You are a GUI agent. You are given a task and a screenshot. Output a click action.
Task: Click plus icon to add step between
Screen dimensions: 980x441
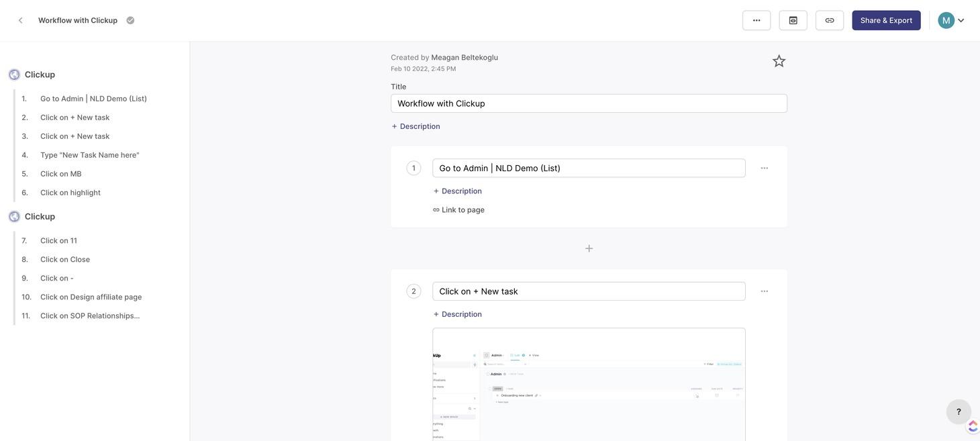(589, 248)
